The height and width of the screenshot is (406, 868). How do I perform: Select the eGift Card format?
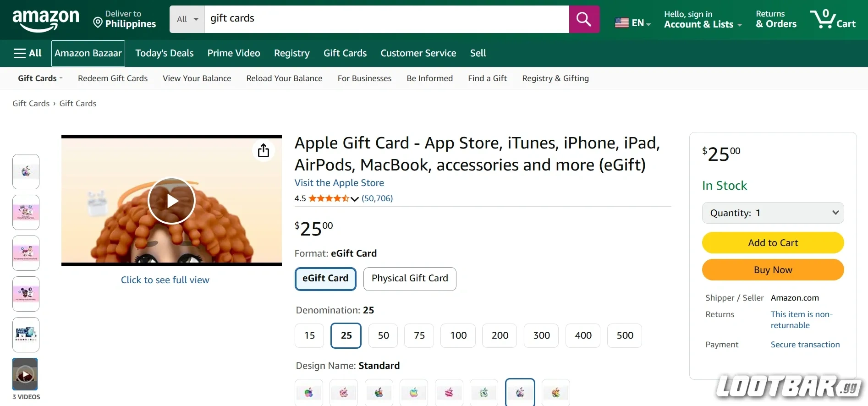point(325,279)
